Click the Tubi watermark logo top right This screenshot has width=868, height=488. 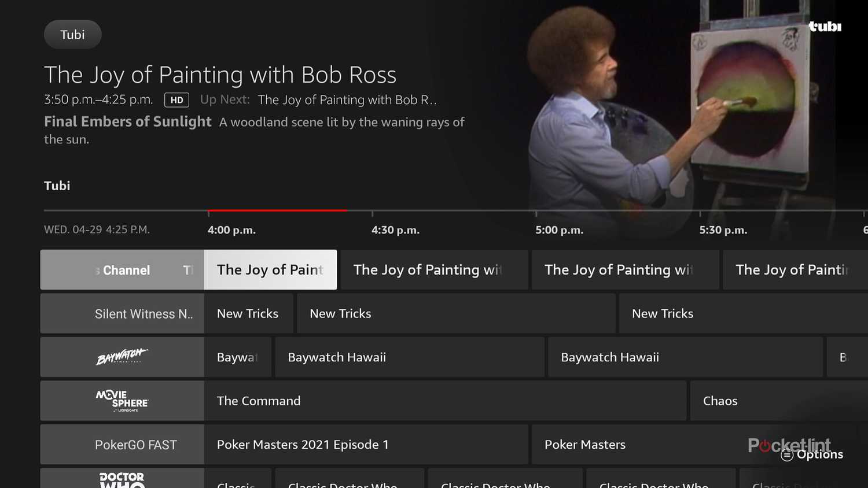tap(824, 26)
